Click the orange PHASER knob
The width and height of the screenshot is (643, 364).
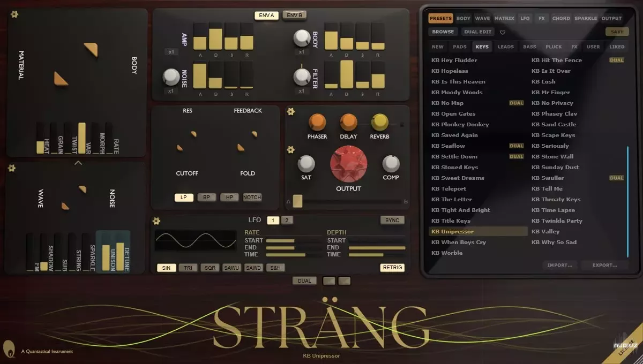click(x=317, y=123)
